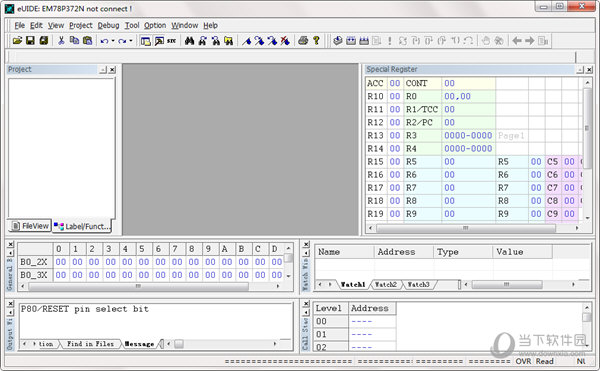Close the General Bank register panel
This screenshot has height=371, width=600.
point(11,244)
